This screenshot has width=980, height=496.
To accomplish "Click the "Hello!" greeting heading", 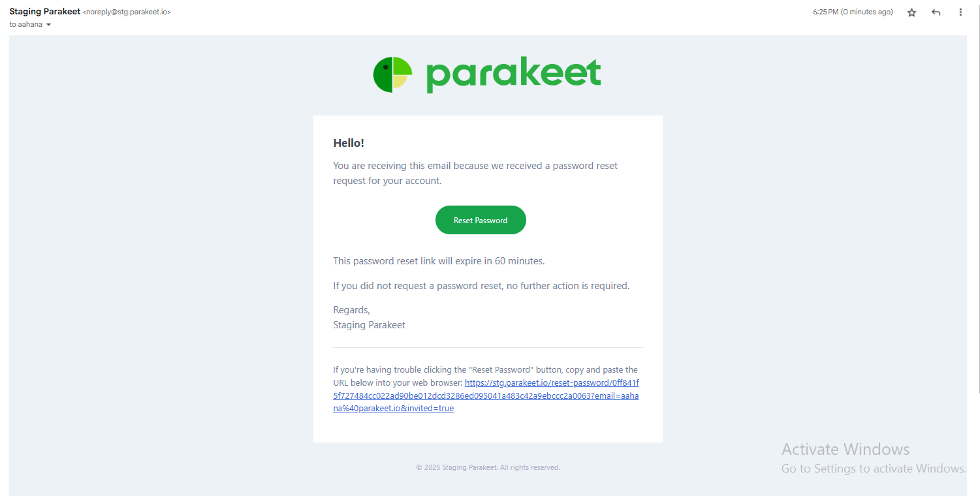I will click(x=349, y=144).
